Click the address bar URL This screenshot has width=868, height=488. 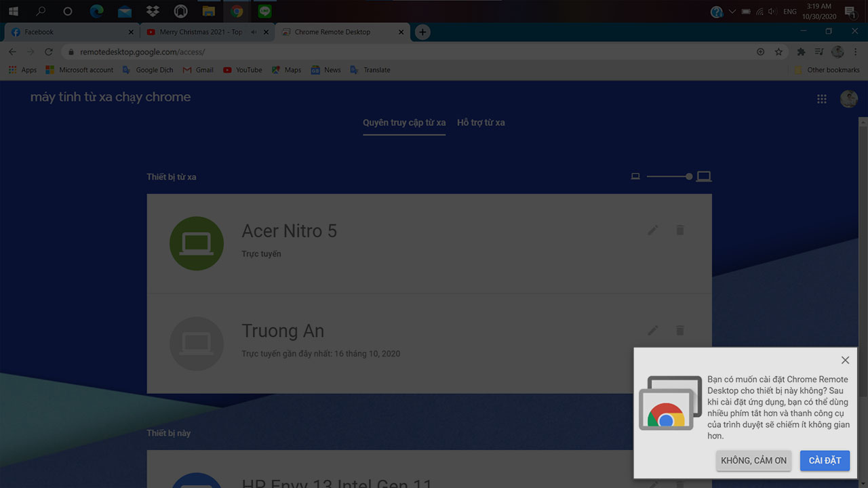(142, 52)
